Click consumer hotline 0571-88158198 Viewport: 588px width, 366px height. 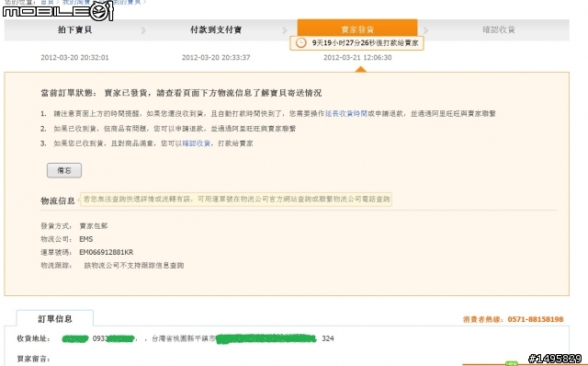tap(536, 319)
